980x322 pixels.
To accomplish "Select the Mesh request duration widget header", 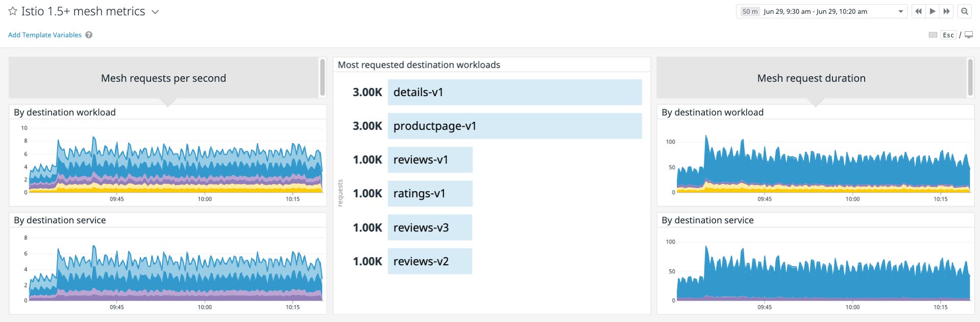I will [x=811, y=78].
